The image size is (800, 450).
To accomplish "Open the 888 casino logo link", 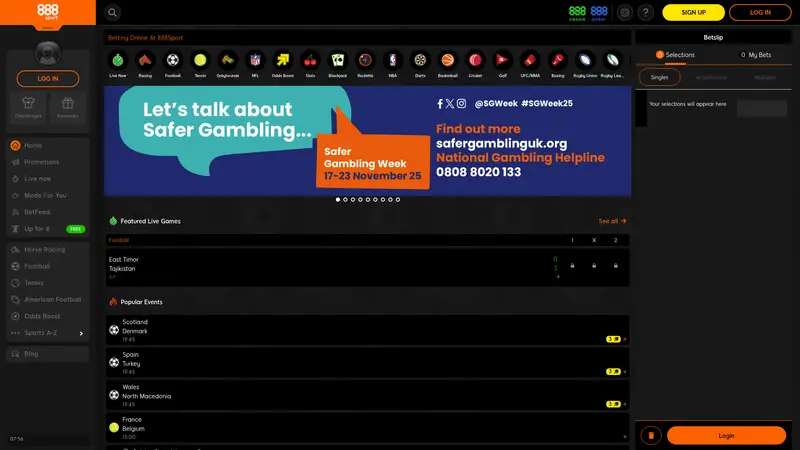I will [577, 13].
